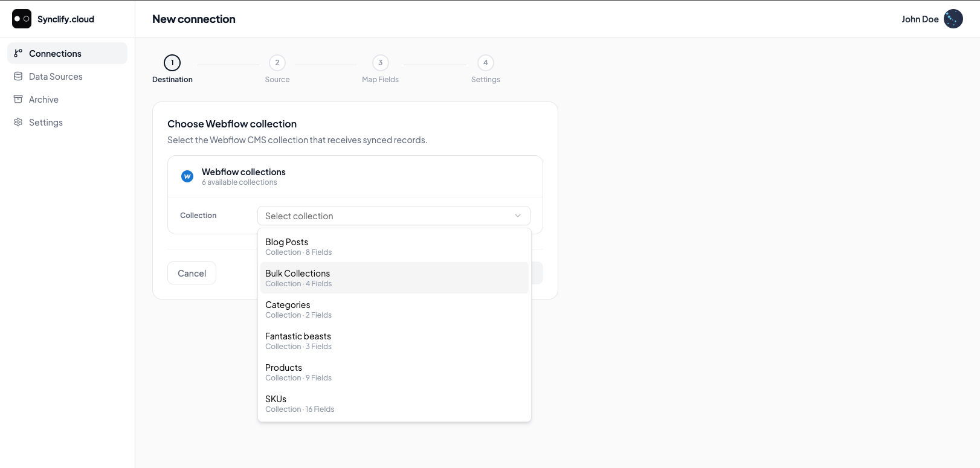This screenshot has width=980, height=468.
Task: Choose the Fantastic beasts collection
Action: 395,341
